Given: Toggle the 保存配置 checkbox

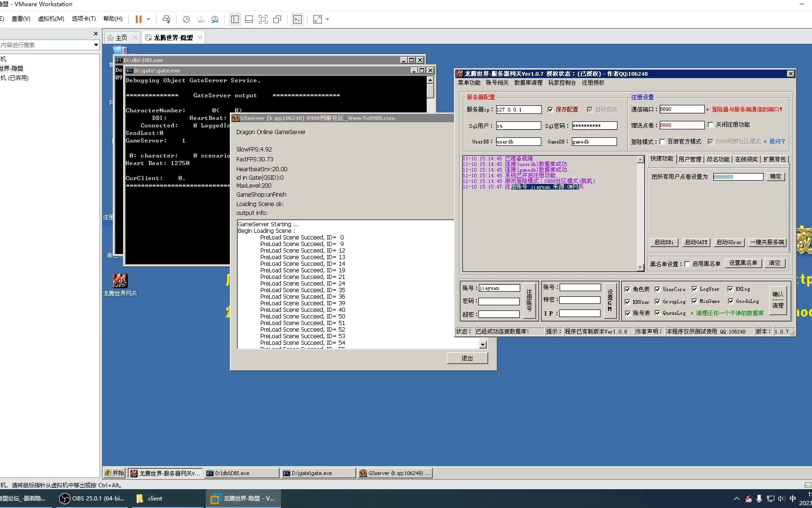Looking at the screenshot, I should tap(550, 110).
